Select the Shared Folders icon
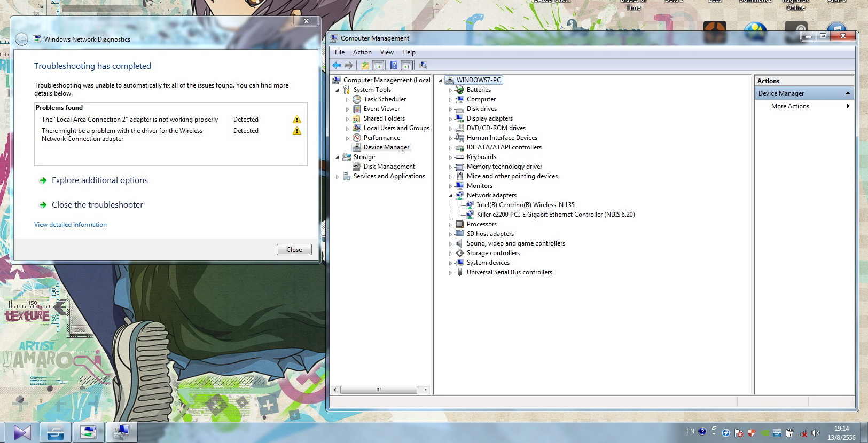The height and width of the screenshot is (443, 868). coord(357,118)
